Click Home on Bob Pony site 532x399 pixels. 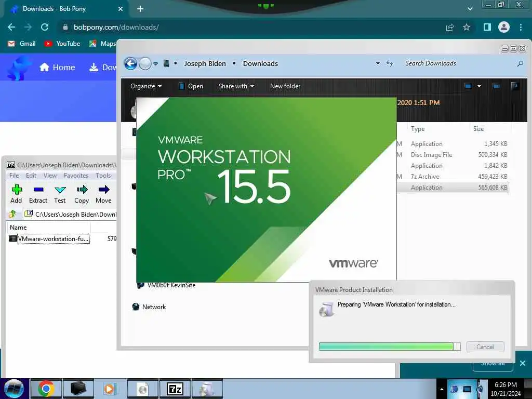(57, 67)
